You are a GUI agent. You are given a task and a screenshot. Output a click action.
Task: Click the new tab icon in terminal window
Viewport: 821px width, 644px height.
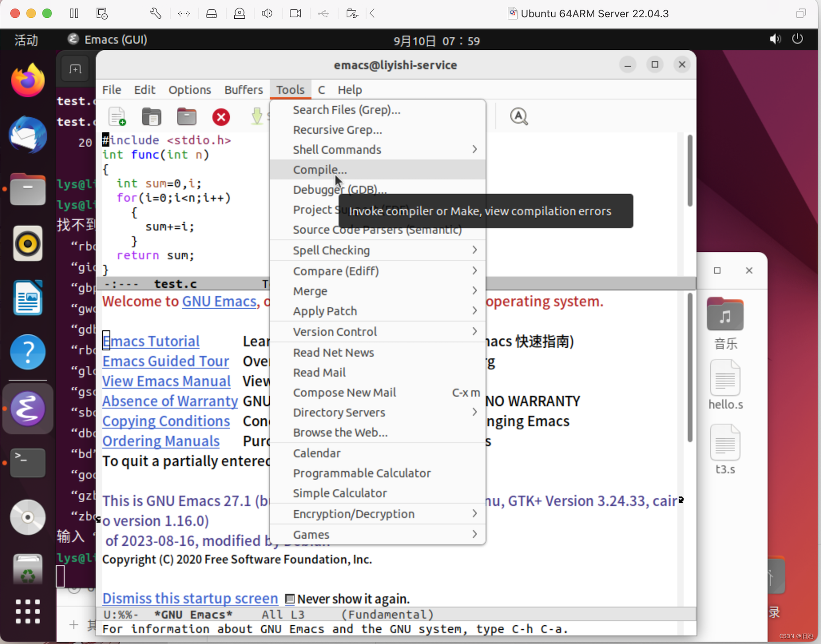click(x=75, y=69)
